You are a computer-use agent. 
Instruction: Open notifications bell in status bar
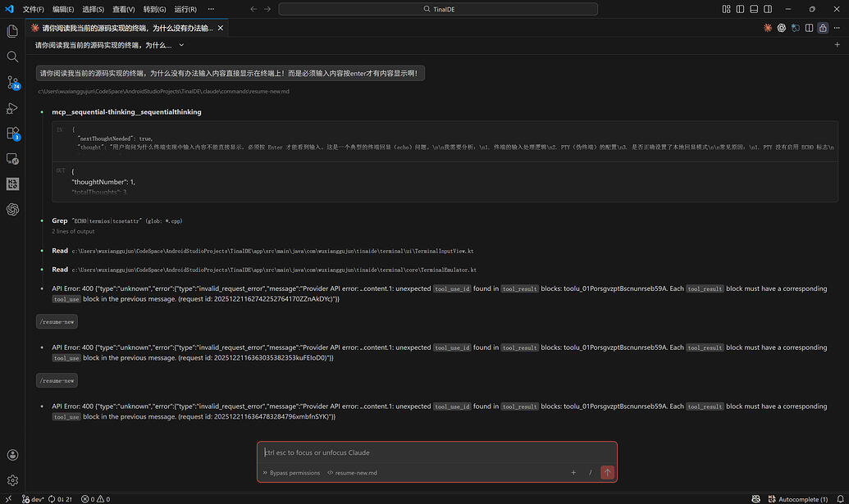[840, 499]
